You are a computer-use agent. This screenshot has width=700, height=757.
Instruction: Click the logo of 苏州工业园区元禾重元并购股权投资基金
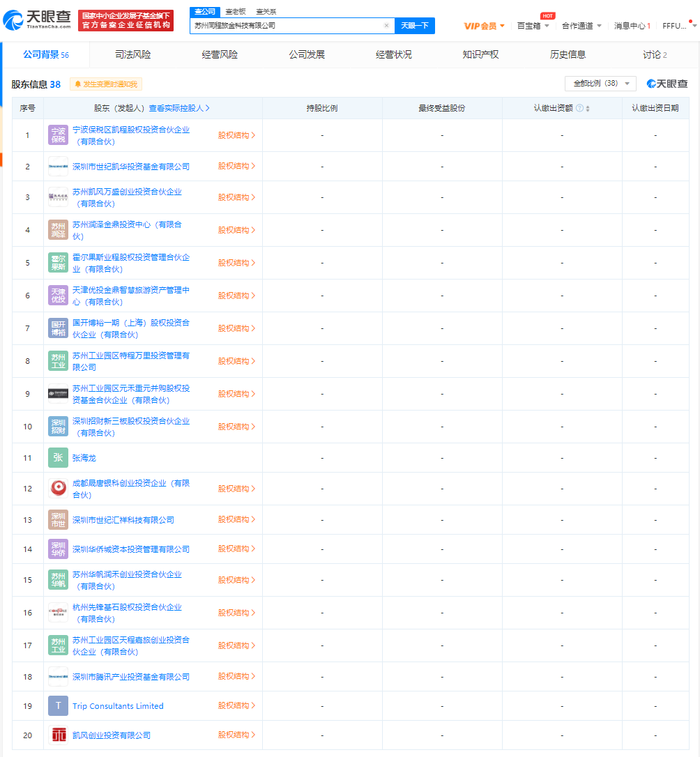coord(58,394)
